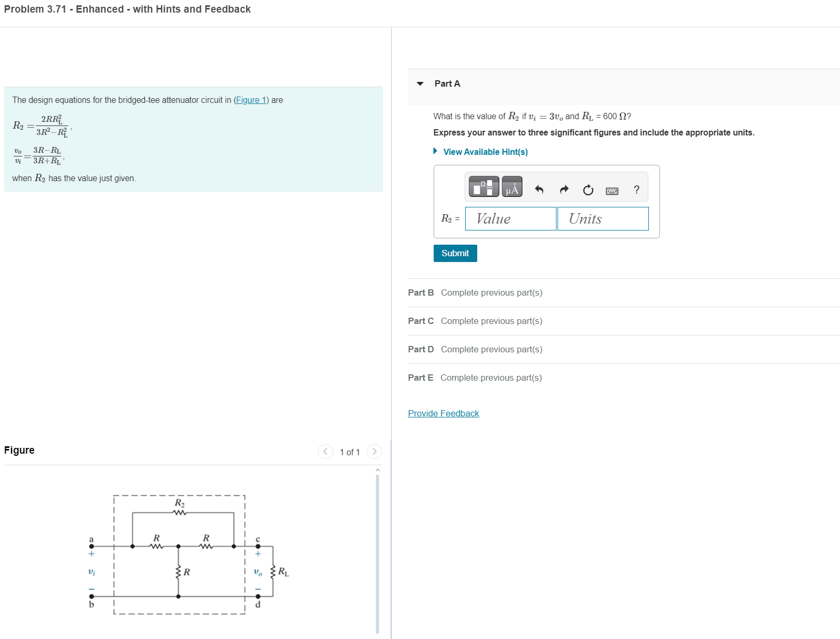The image size is (840, 639).
Task: Click the next figure arrow icon
Action: tap(374, 451)
